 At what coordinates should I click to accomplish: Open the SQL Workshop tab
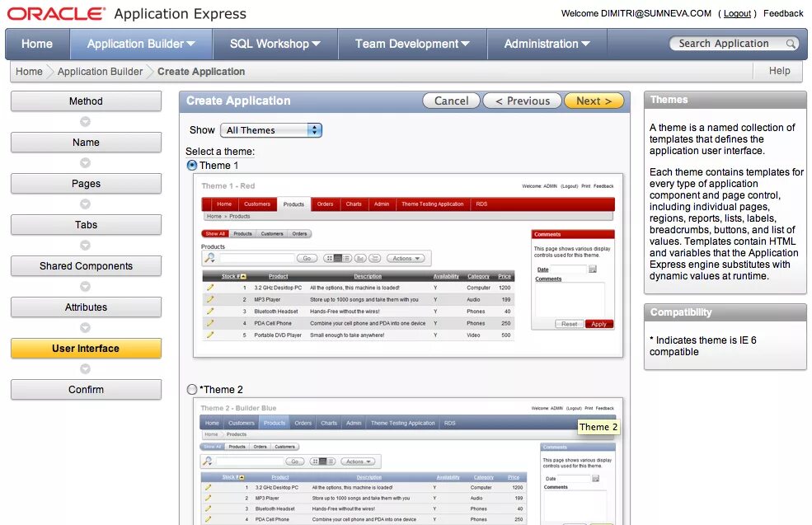point(275,44)
